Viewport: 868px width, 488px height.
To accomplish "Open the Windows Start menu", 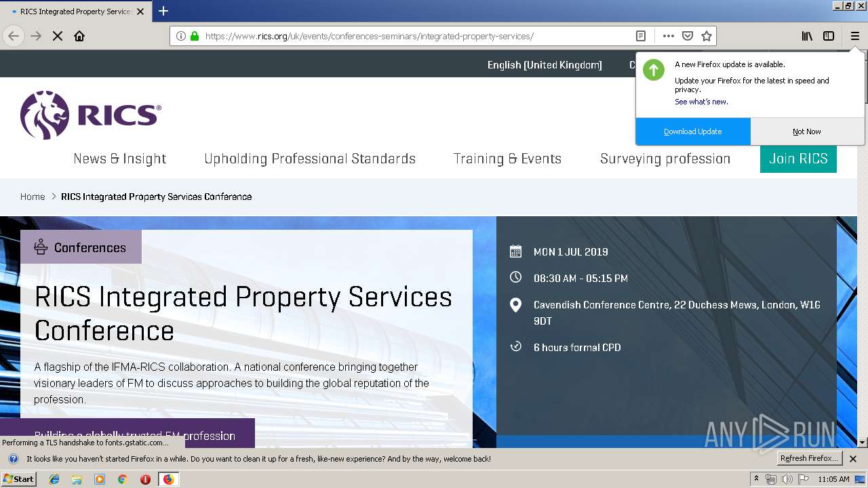I will (19, 479).
